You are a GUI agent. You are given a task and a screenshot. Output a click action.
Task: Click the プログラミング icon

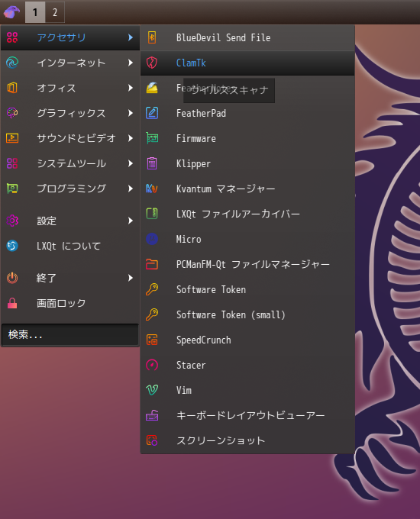click(x=12, y=189)
